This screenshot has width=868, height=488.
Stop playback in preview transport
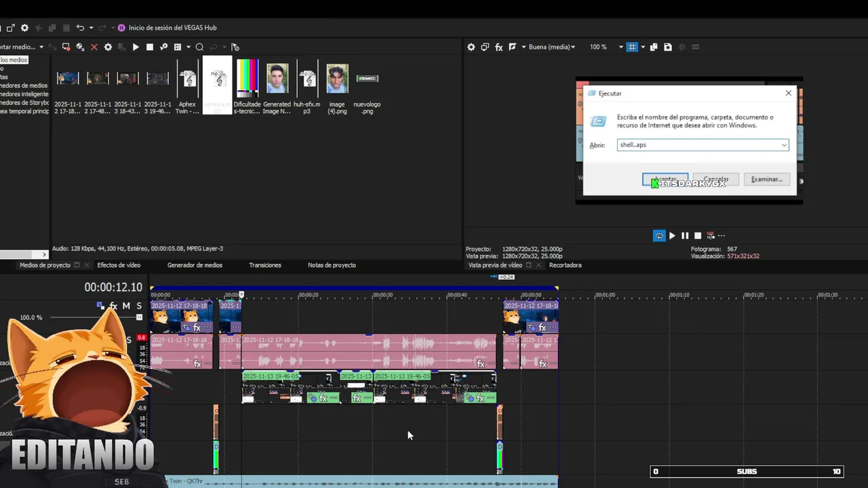tap(698, 236)
